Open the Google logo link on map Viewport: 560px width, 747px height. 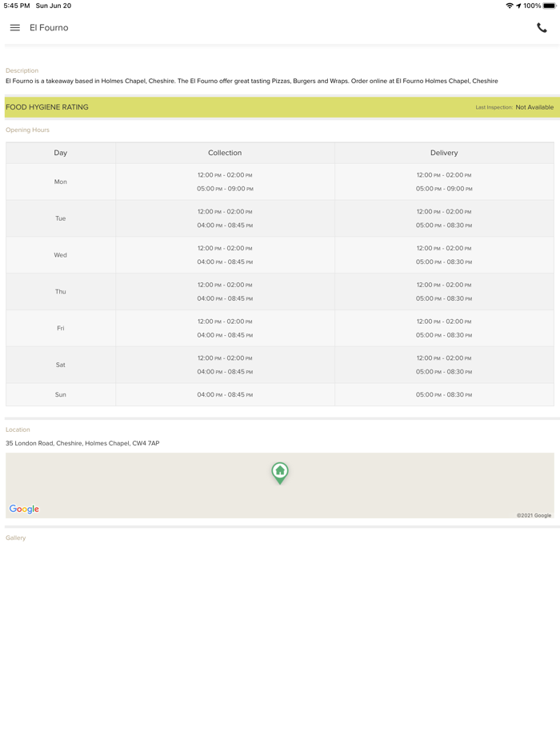click(x=24, y=509)
